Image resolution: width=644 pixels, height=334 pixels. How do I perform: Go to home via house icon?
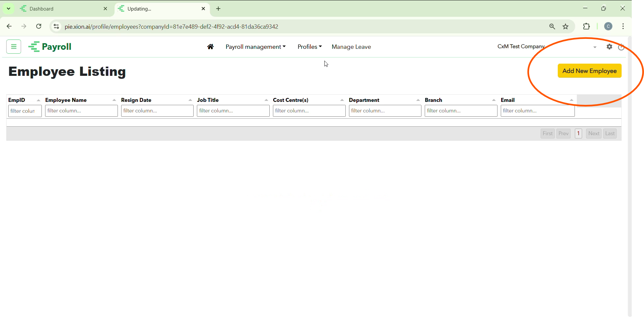[x=210, y=47]
